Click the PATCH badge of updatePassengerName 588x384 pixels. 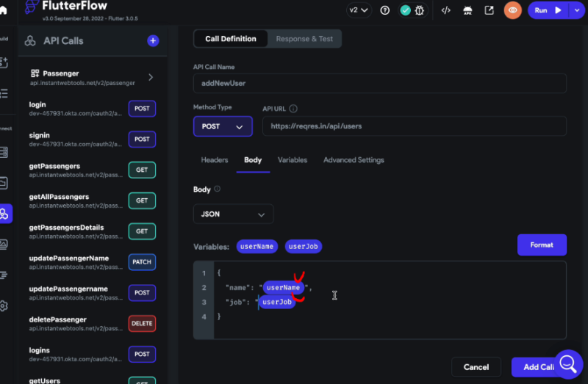[x=142, y=262]
